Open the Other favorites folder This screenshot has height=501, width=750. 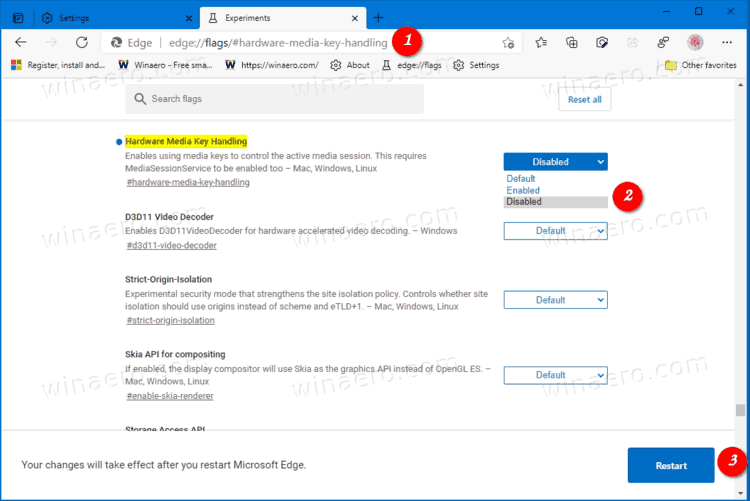(x=701, y=65)
